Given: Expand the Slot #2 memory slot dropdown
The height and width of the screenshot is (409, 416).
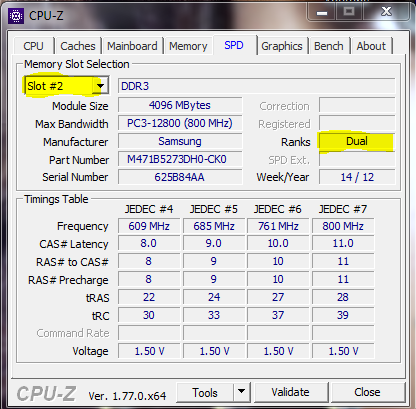Looking at the screenshot, I should click(x=100, y=86).
